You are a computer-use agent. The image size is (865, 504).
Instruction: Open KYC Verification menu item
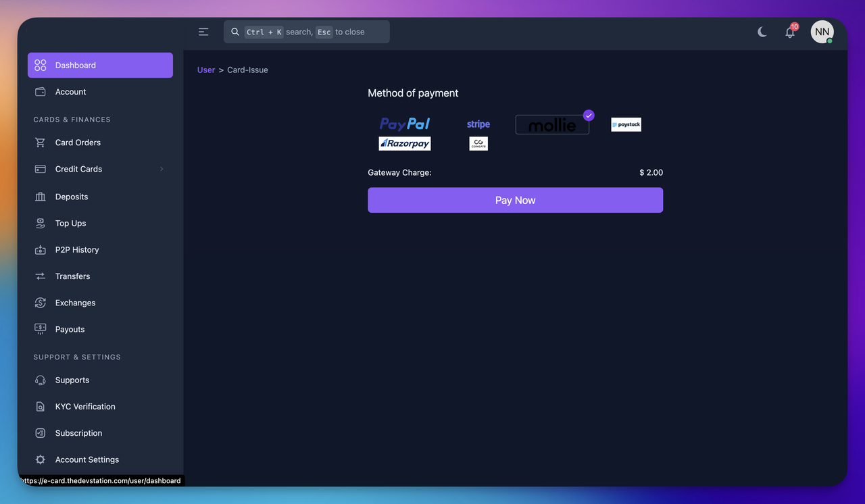[x=100, y=407]
